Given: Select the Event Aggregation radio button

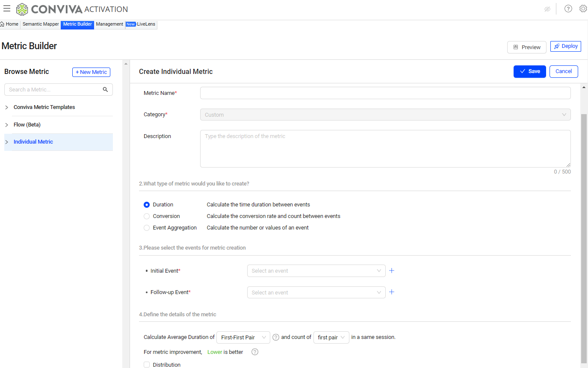Looking at the screenshot, I should [147, 228].
